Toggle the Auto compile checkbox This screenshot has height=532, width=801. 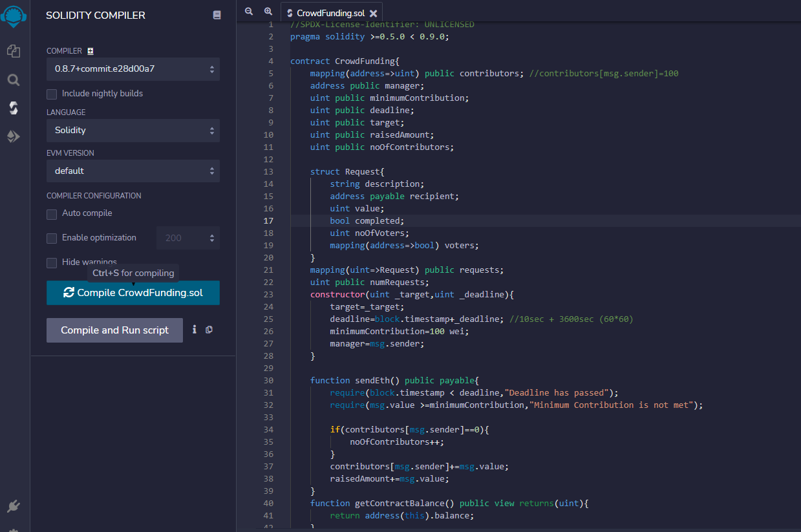pos(52,213)
